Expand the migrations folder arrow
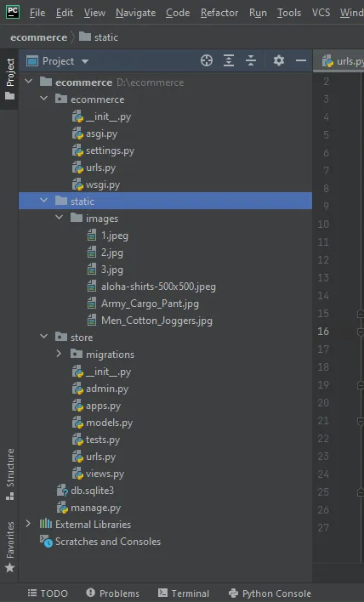Screen dimensions: 364x602 (59, 353)
